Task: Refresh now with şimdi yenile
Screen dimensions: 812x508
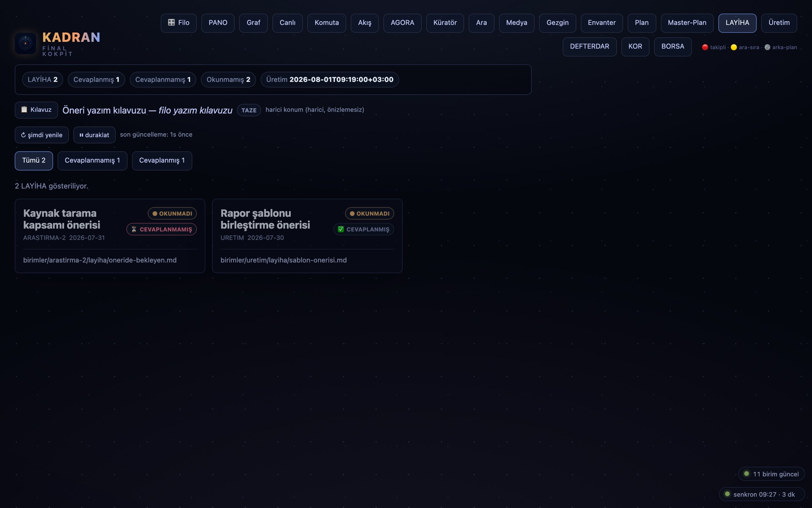Action: click(41, 135)
